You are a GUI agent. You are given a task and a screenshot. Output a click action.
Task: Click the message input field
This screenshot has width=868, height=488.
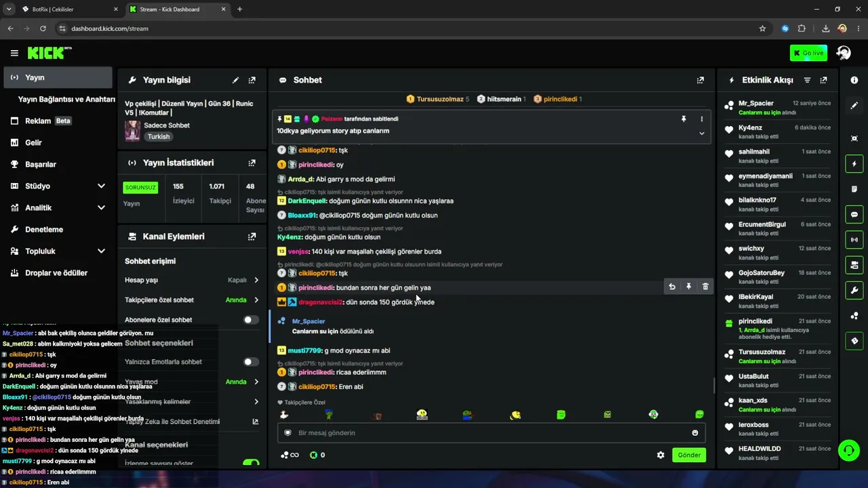(492, 433)
